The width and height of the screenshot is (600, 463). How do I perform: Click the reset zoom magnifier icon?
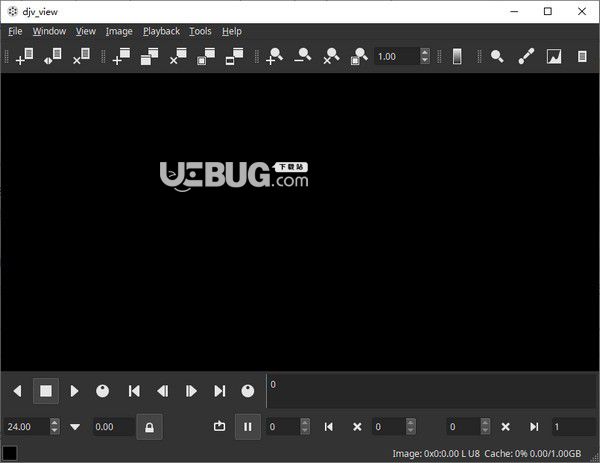(x=331, y=57)
